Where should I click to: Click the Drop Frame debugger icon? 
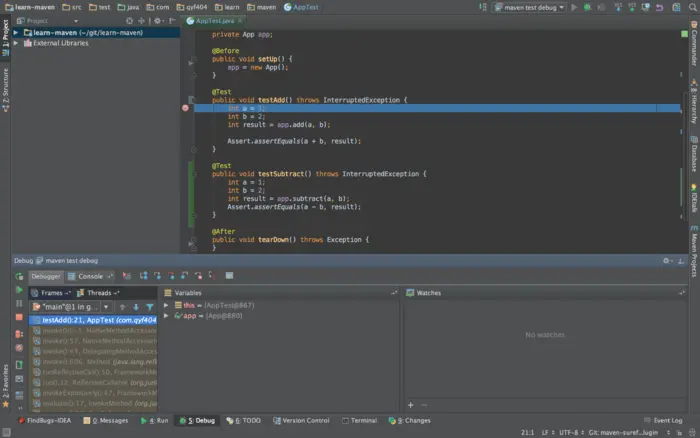[x=198, y=276]
